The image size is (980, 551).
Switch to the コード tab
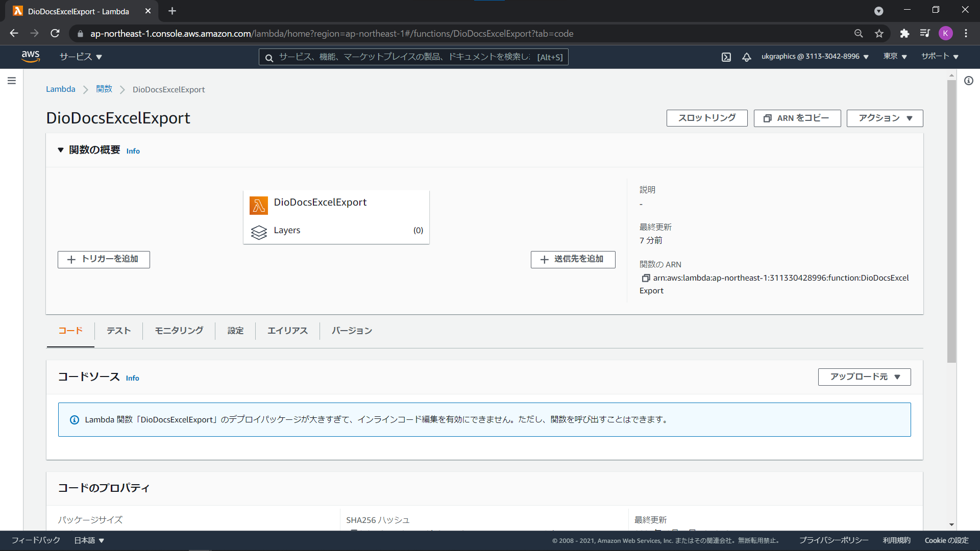70,331
